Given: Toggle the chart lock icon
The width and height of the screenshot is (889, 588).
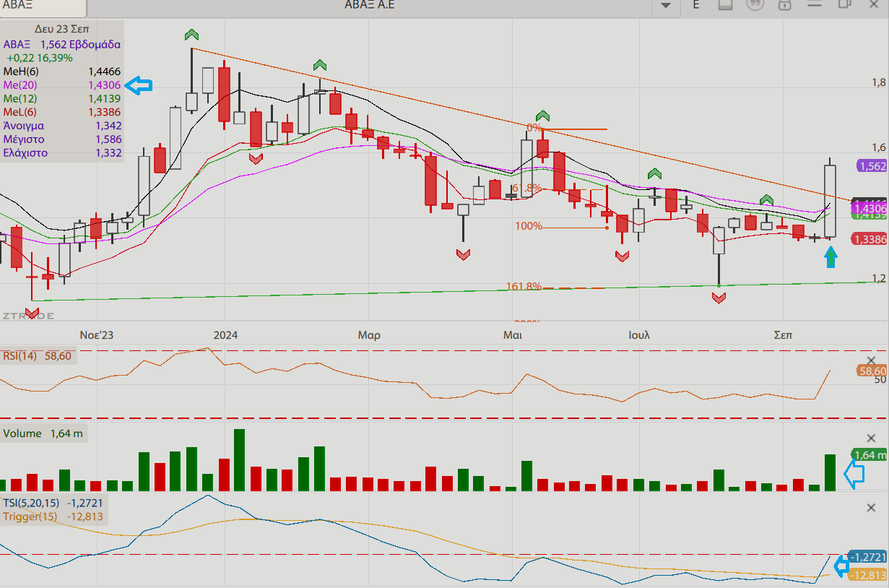Looking at the screenshot, I should pyautogui.click(x=784, y=5).
